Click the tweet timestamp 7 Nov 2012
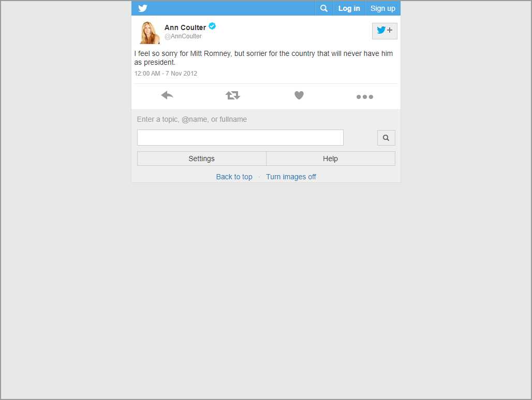The image size is (532, 400). [166, 74]
